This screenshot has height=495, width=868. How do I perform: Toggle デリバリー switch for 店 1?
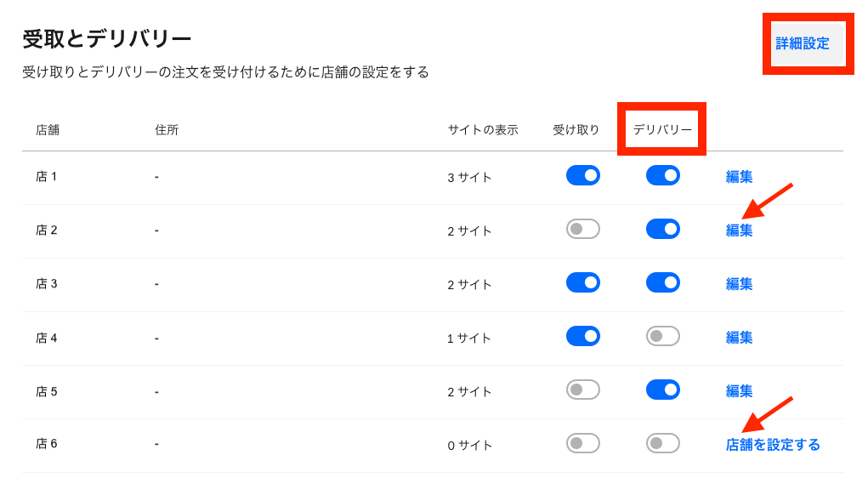[662, 175]
